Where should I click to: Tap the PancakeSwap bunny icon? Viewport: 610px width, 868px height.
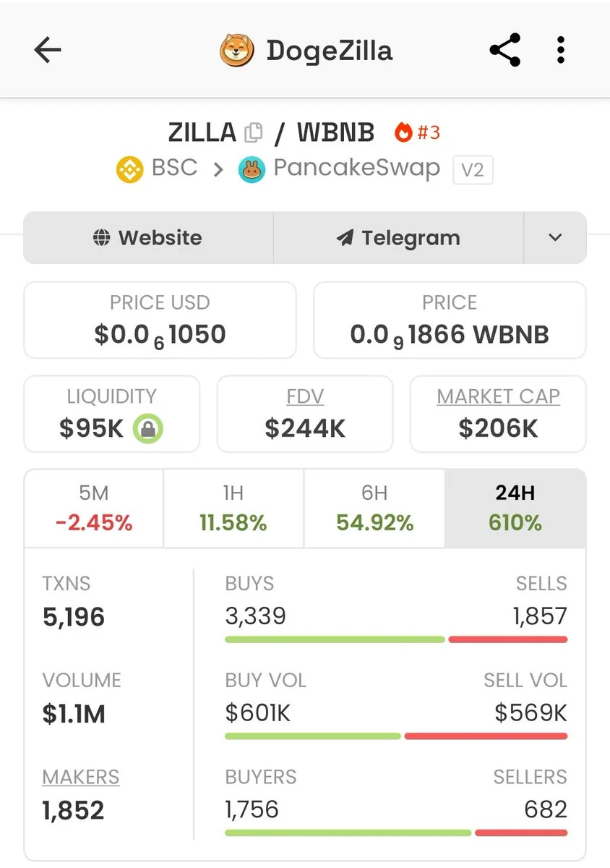(252, 170)
